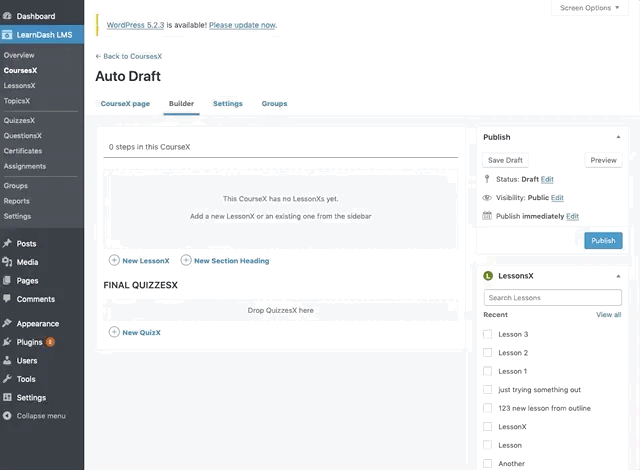
Task: Check the LessonX checkbox
Action: 487,427
